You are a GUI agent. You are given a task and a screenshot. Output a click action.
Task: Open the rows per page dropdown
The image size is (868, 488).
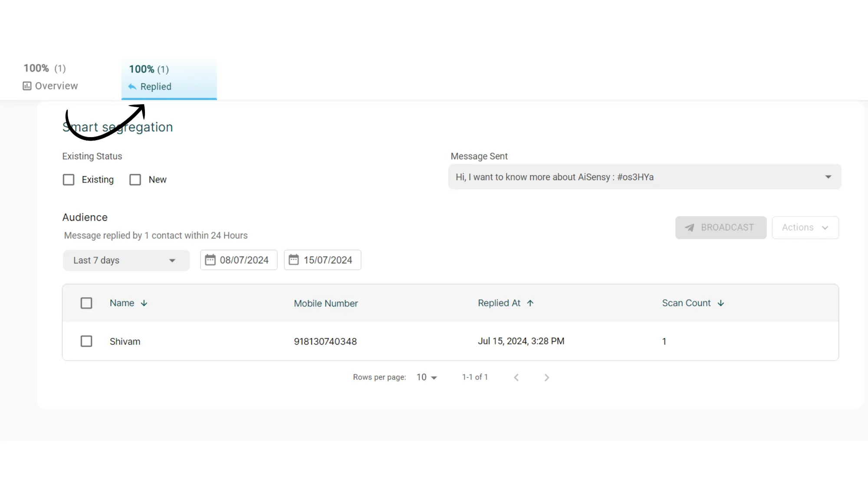pyautogui.click(x=427, y=377)
